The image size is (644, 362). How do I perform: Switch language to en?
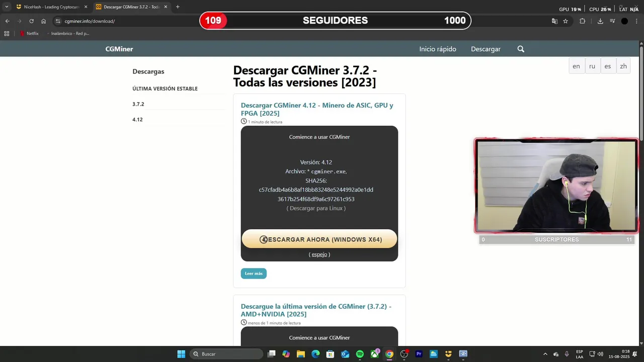coord(576,66)
